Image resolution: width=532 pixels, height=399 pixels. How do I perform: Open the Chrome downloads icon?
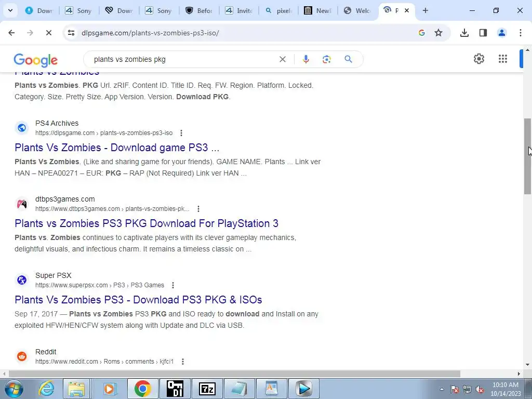[x=464, y=33]
